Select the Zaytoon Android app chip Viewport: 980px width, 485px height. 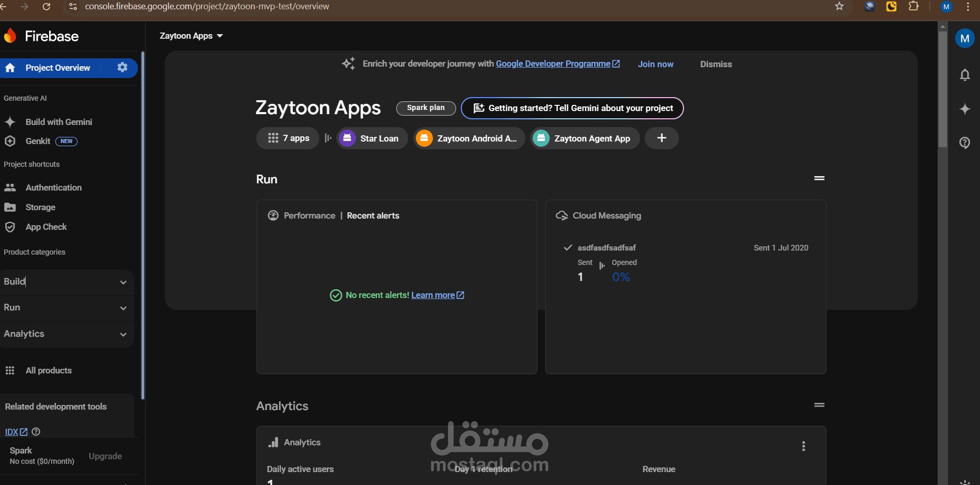point(469,138)
